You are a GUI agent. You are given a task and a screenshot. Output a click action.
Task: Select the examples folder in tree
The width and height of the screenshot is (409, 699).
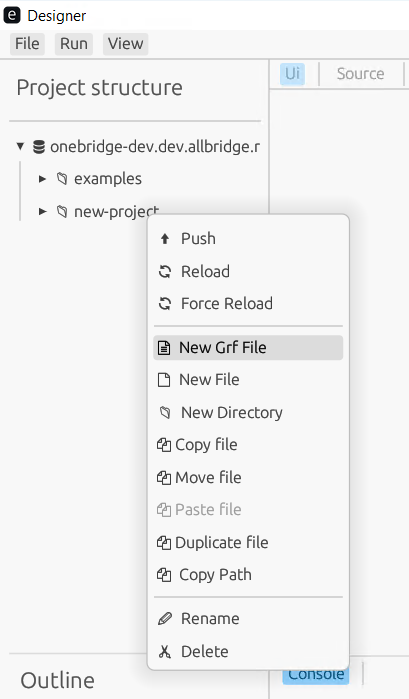tap(107, 179)
